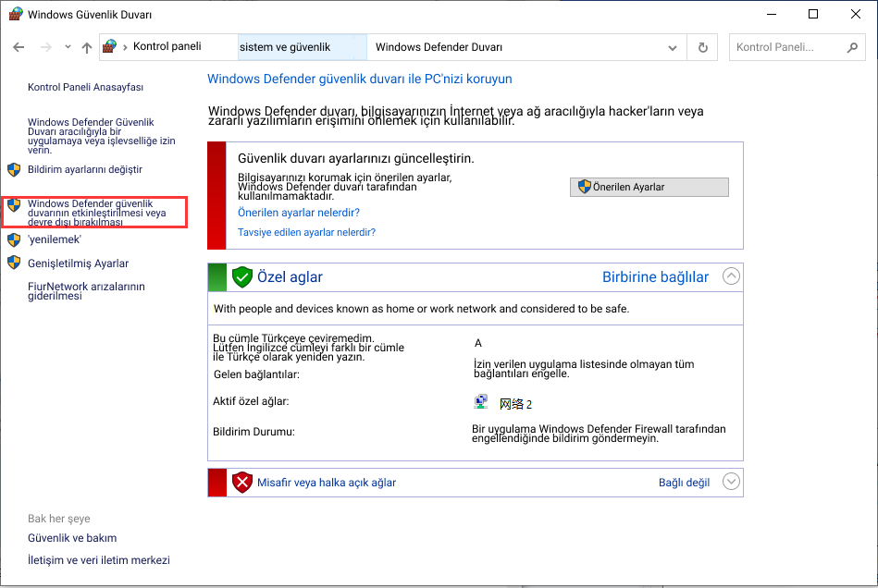Click the Aktif özel ağlar: label
This screenshot has width=878, height=588.
point(251,401)
